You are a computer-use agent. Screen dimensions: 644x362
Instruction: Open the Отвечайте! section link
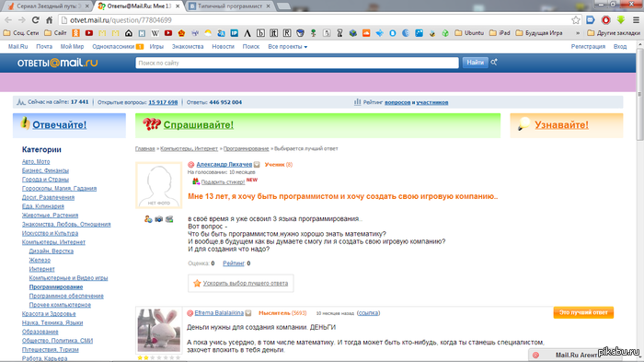[x=60, y=124]
